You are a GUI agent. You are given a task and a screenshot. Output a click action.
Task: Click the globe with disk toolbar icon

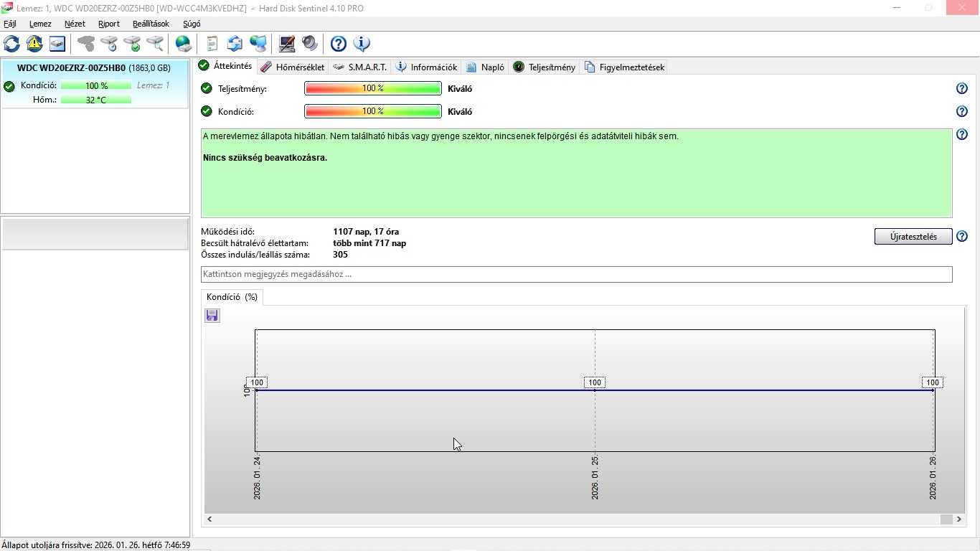point(184,44)
